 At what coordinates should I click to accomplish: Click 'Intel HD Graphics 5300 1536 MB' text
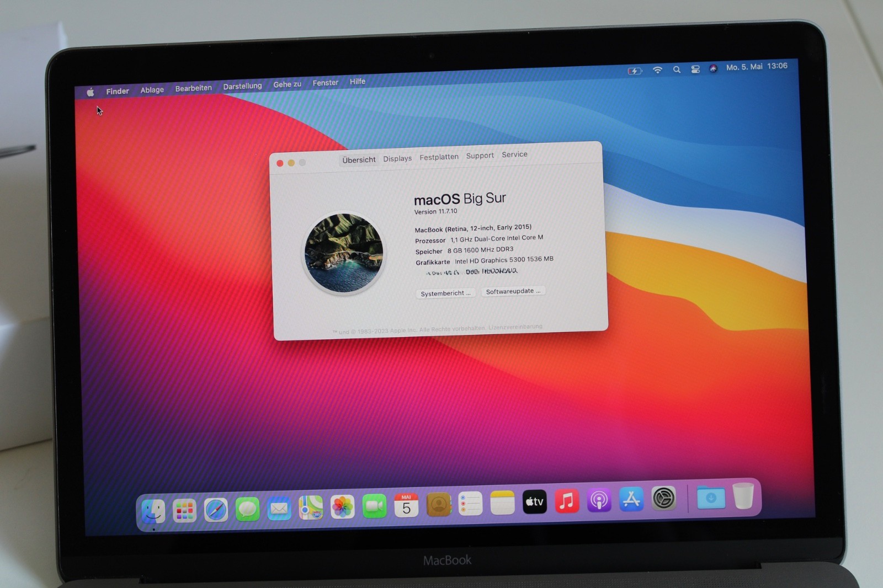[504, 260]
